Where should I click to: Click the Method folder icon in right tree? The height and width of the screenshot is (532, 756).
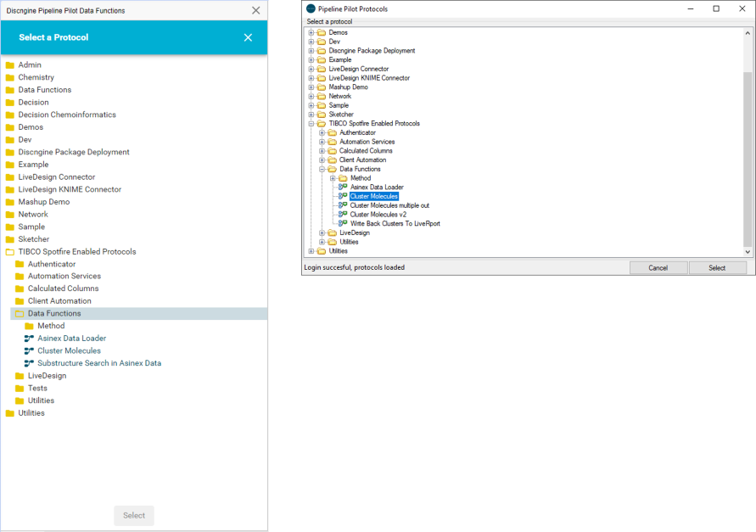pyautogui.click(x=343, y=178)
